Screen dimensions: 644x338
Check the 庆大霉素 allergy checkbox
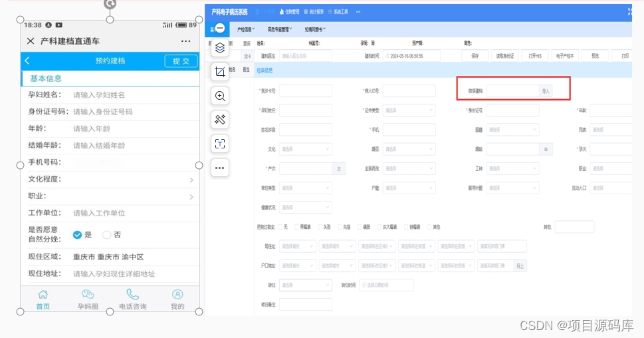point(379,227)
